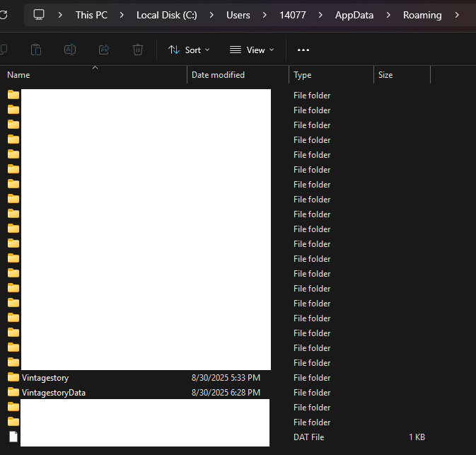Viewport: 476px width, 455px height.
Task: Select the VintagestoryData folder
Action: [x=53, y=393]
